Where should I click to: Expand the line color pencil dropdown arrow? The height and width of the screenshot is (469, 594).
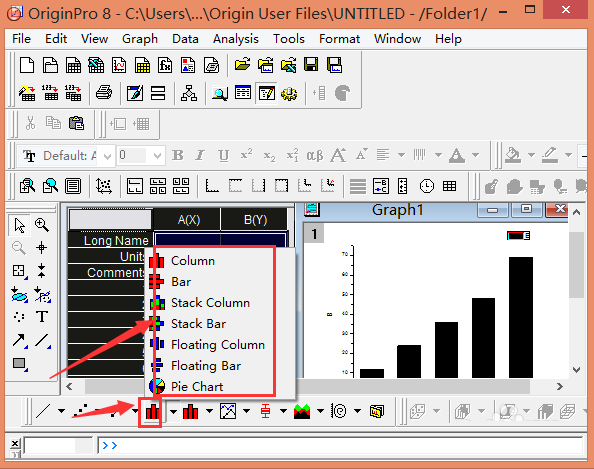pos(568,155)
